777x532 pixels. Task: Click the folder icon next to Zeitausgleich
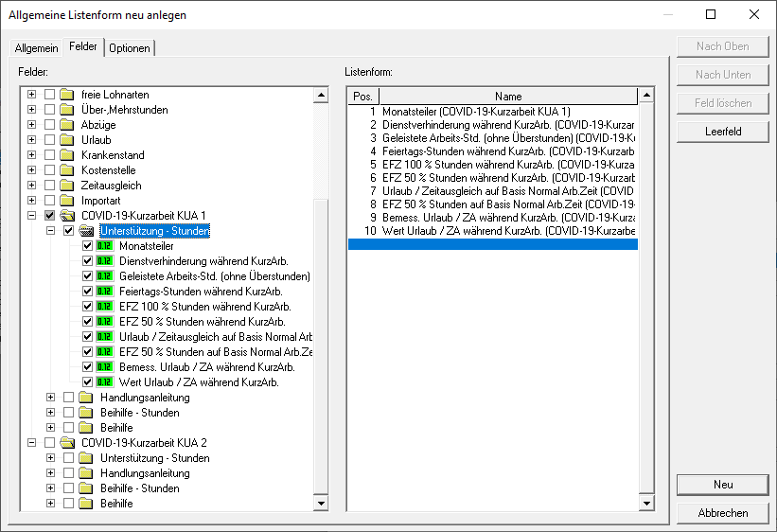point(67,186)
